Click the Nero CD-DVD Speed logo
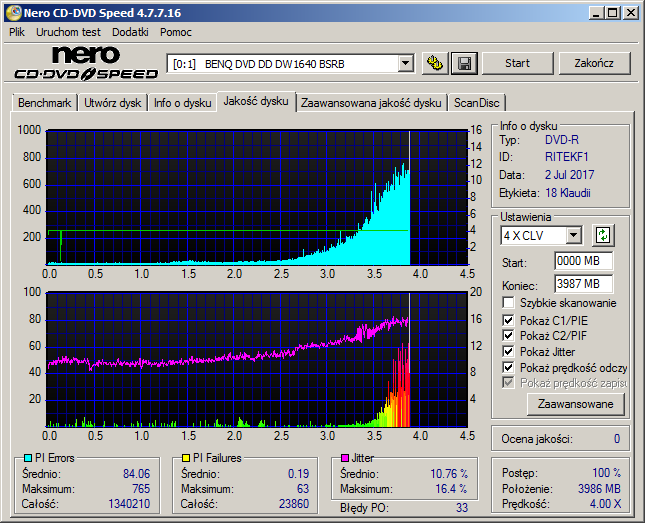Viewport: 645px width, 523px height. pyautogui.click(x=86, y=63)
